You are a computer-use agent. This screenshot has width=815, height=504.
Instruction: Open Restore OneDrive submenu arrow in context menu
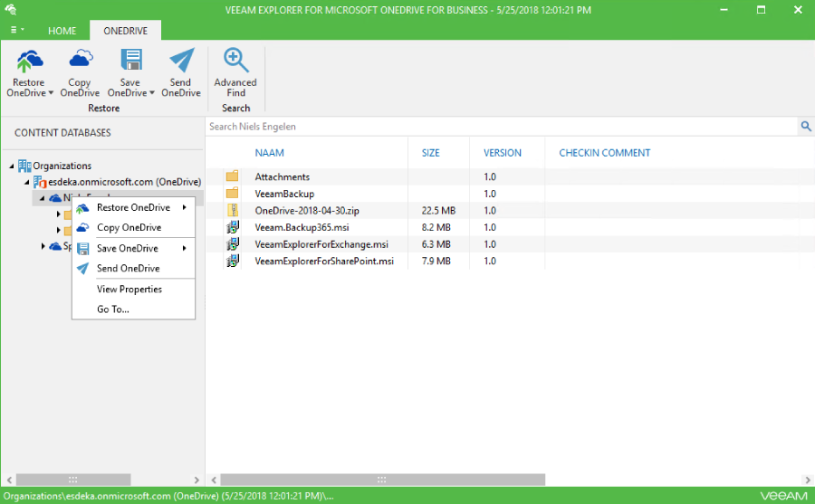click(184, 207)
